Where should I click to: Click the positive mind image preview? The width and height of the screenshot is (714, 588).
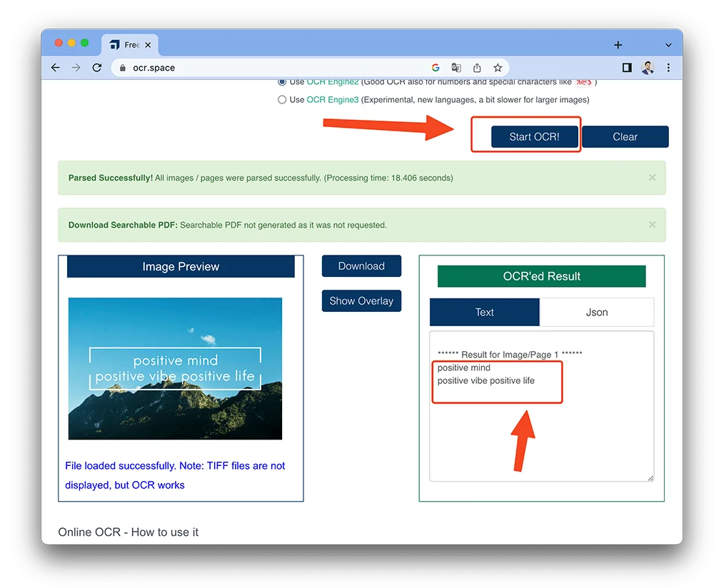pos(176,369)
